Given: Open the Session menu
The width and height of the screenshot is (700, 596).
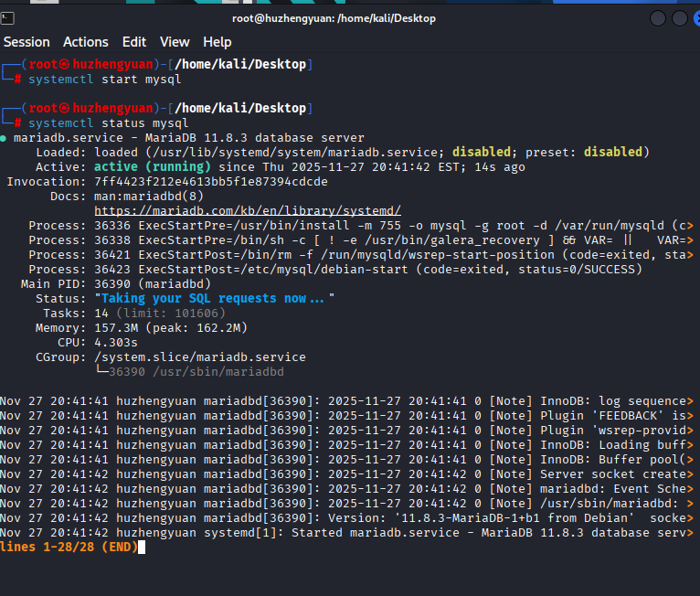Looking at the screenshot, I should click(27, 42).
